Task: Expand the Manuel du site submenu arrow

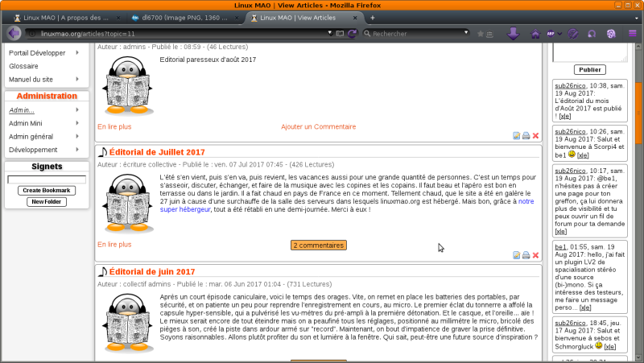Action: (x=77, y=79)
